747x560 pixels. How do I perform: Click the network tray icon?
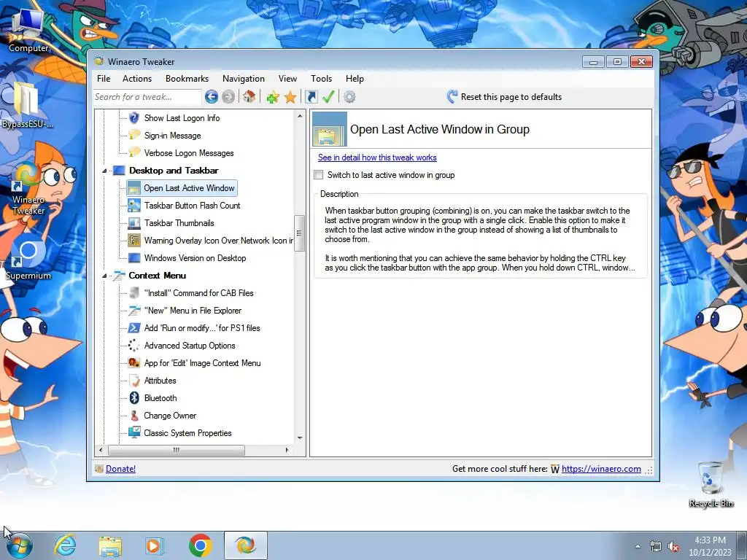tap(656, 547)
